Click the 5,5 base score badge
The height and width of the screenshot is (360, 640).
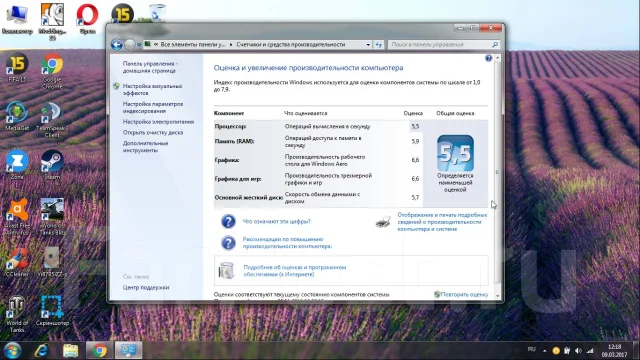tap(455, 153)
